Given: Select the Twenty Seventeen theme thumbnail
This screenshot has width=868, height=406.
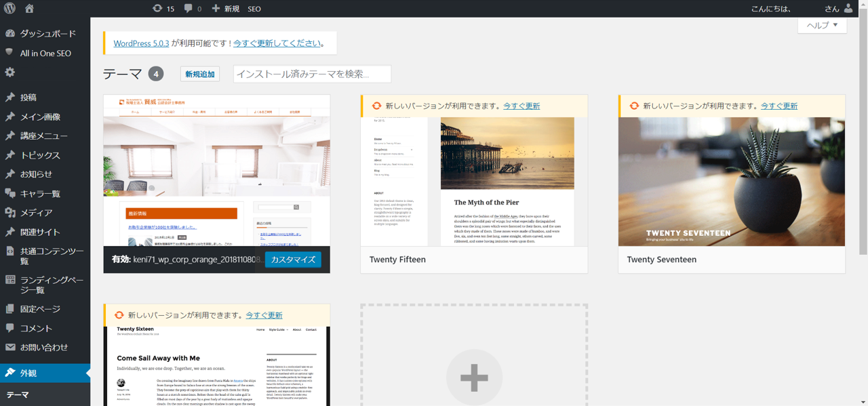Looking at the screenshot, I should pyautogui.click(x=732, y=182).
